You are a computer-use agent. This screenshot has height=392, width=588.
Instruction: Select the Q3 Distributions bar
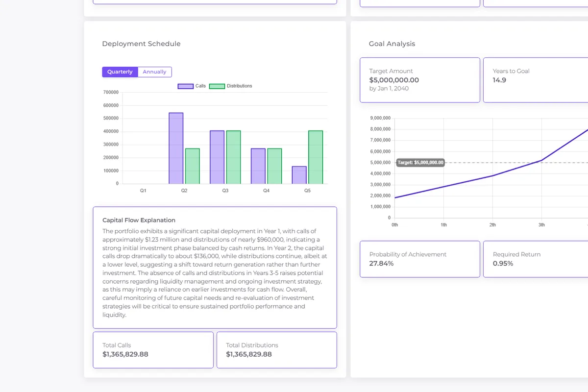[x=234, y=157]
